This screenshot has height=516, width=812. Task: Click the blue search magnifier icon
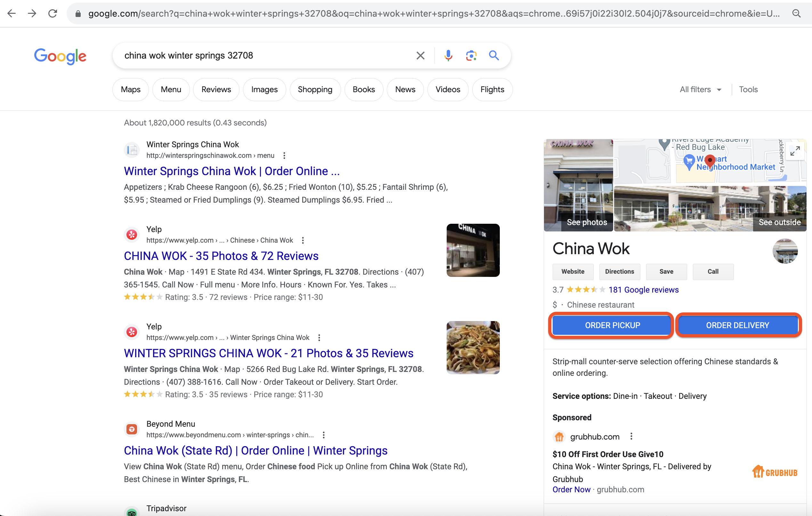(x=494, y=55)
